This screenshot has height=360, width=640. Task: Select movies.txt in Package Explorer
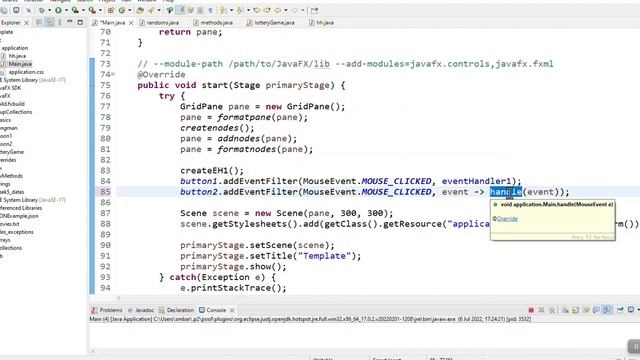coord(10,224)
